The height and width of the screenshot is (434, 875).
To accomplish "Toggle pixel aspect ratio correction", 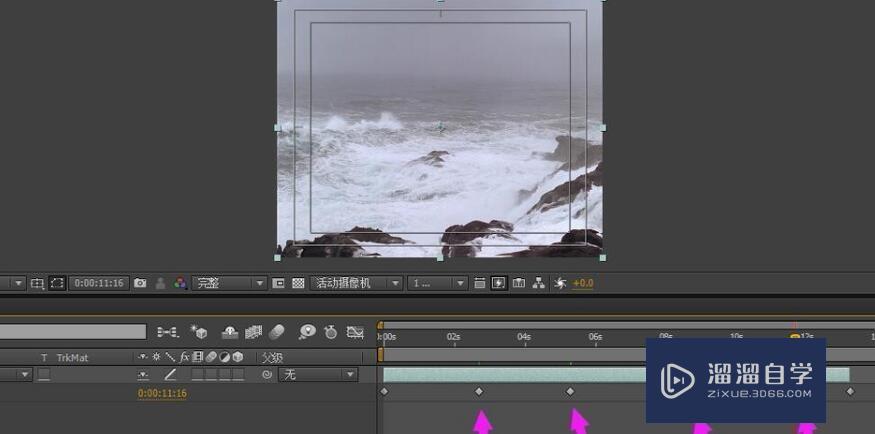I will [479, 283].
